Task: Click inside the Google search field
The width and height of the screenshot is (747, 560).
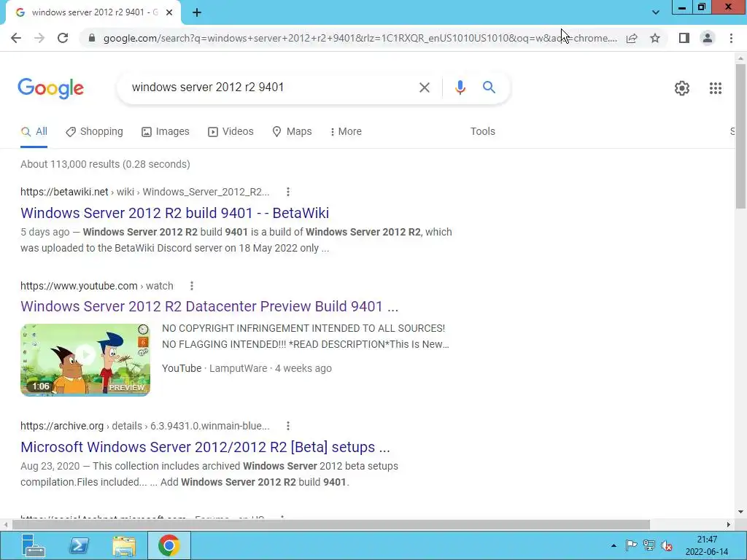Action: pyautogui.click(x=267, y=87)
